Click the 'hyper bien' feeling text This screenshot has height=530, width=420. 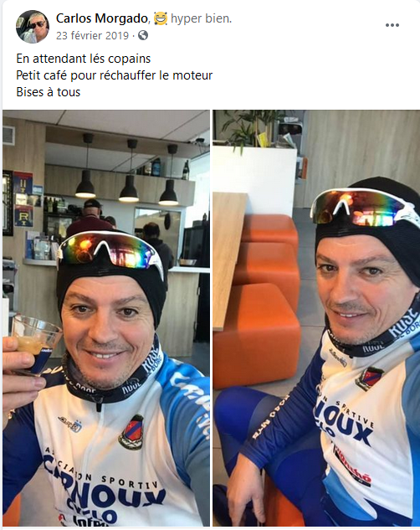[202, 18]
